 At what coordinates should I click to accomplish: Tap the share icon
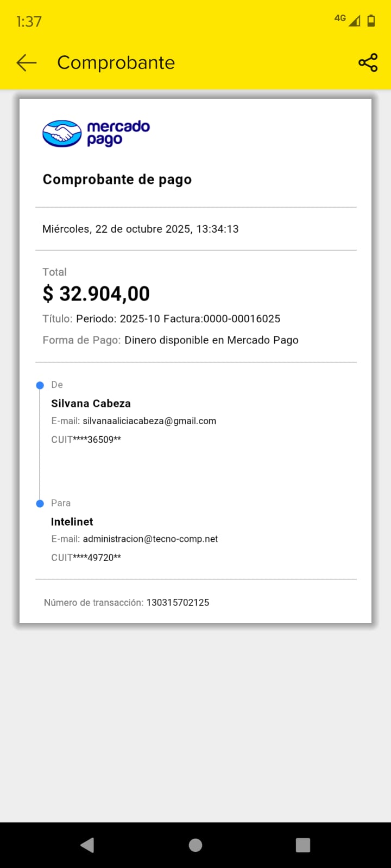coord(368,63)
